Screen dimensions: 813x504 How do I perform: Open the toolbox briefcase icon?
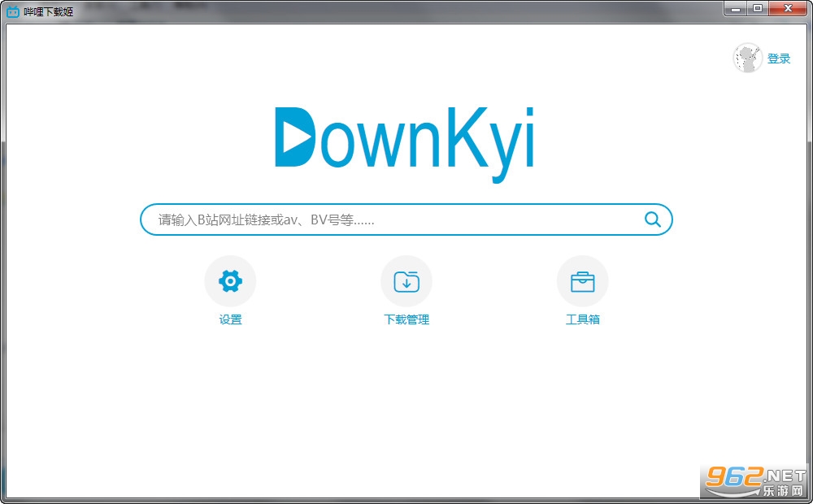click(x=582, y=281)
